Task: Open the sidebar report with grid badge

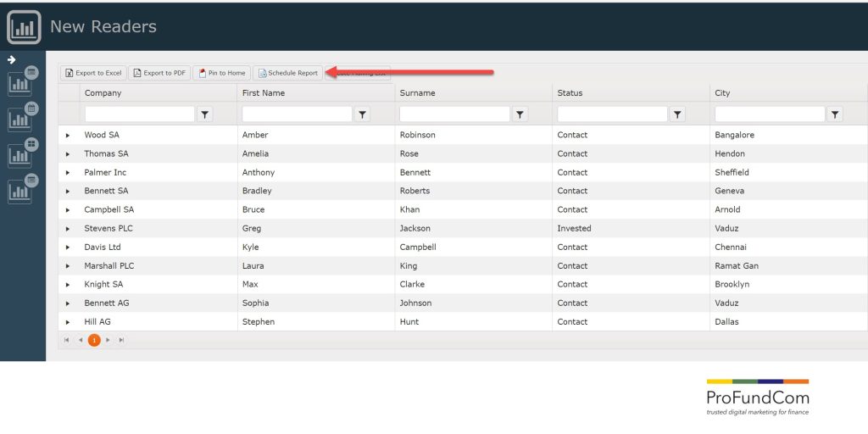Action: (x=22, y=154)
